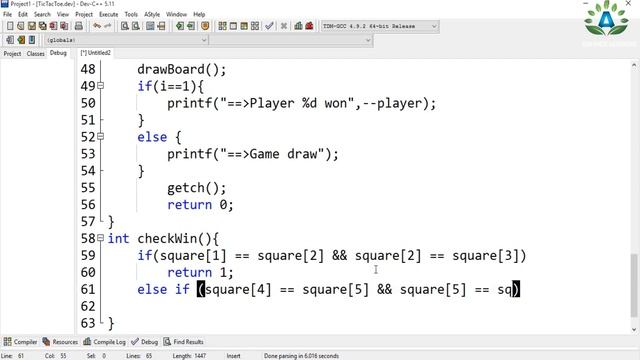This screenshot has height=360, width=640.
Task: Click the Rebuild All toolbar icon
Action: [255, 26]
